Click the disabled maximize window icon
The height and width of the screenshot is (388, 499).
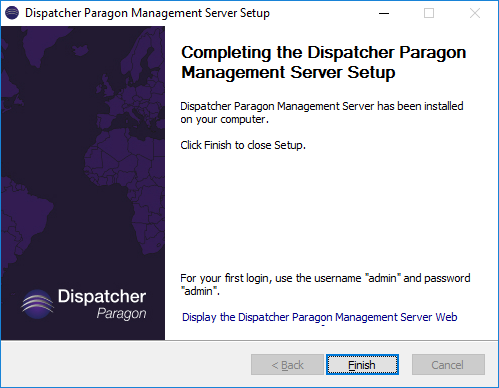click(429, 13)
